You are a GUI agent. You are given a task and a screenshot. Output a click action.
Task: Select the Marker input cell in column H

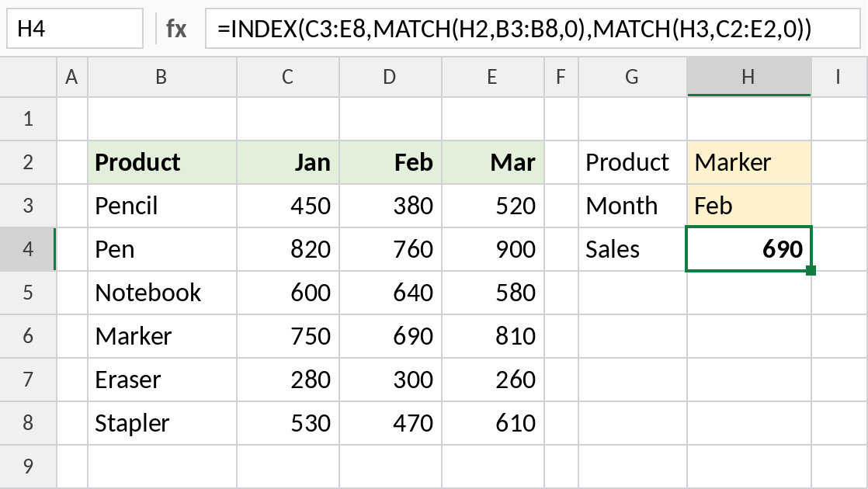click(749, 162)
